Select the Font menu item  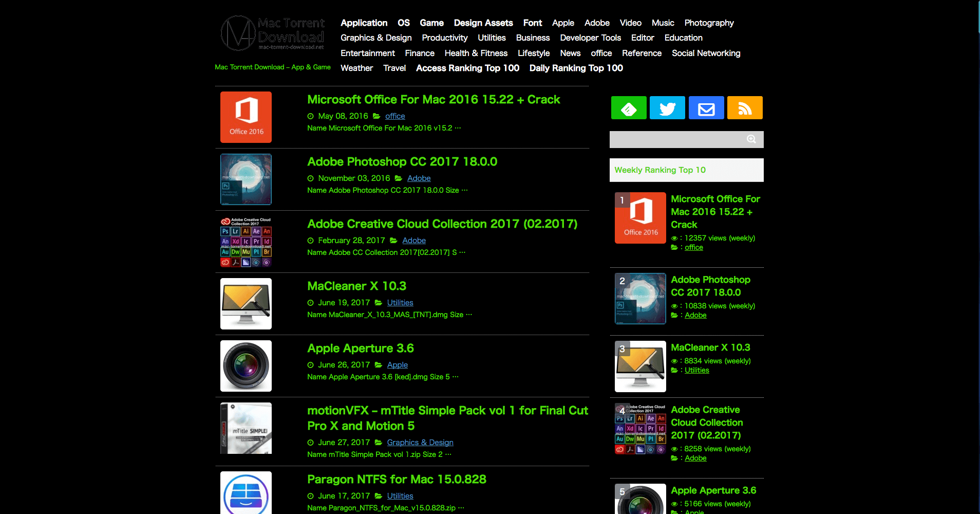[533, 23]
